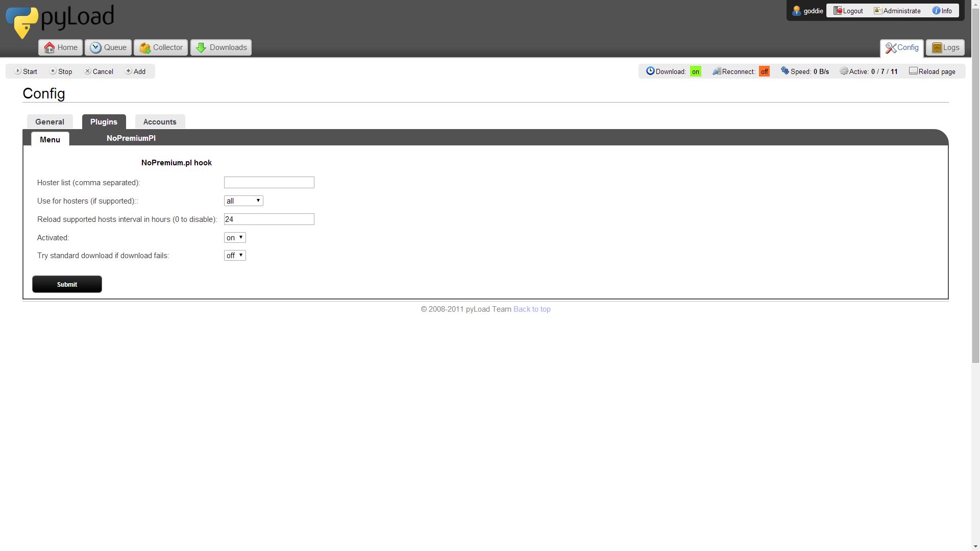Expand Try standard download dropdown
Image resolution: width=980 pixels, height=551 pixels.
click(234, 255)
